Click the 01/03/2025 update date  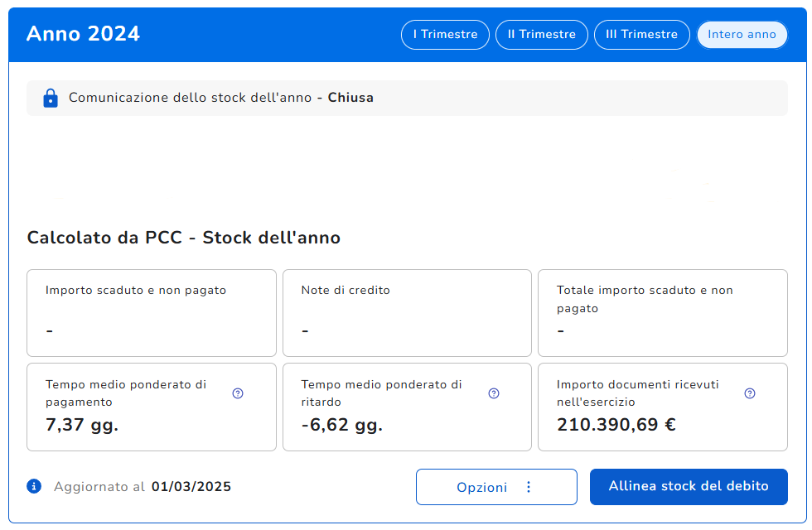pos(191,487)
